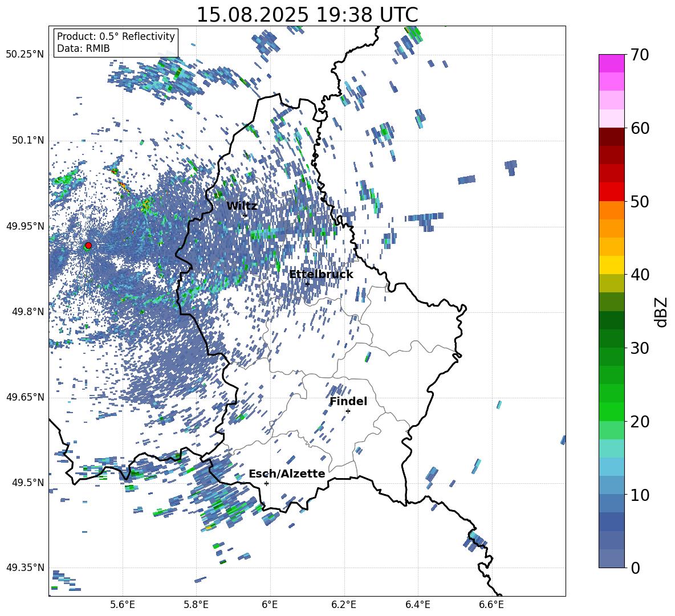Viewport: 675px width, 616px height.
Task: Click the 49.95°N latitude label
Action: click(x=25, y=226)
